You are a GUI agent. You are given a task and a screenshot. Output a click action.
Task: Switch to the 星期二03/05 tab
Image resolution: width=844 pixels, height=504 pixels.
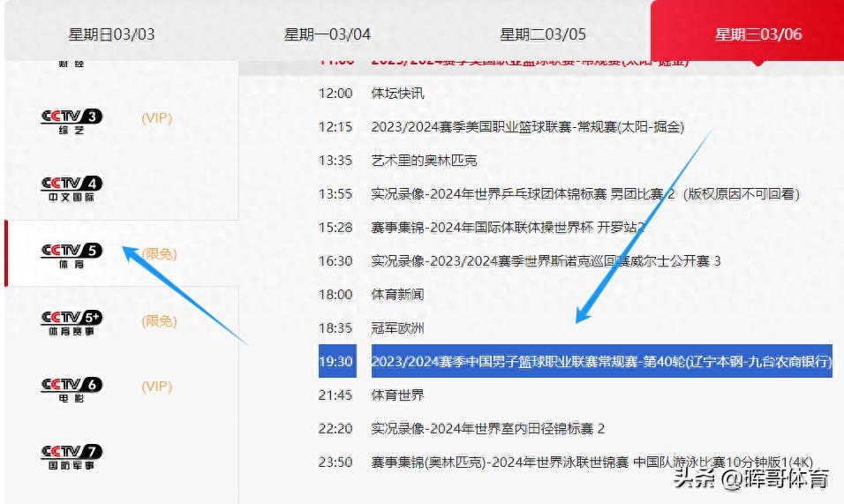coord(543,34)
